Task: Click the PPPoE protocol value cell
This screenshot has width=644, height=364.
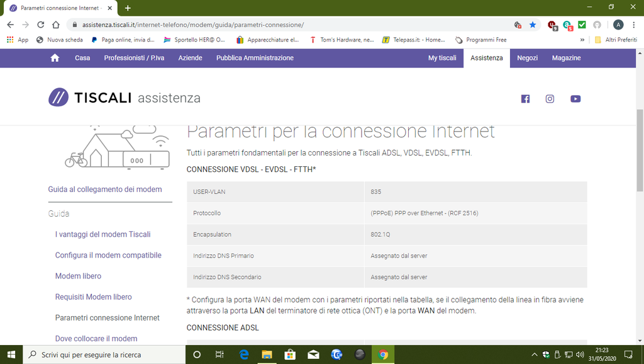Action: point(475,213)
